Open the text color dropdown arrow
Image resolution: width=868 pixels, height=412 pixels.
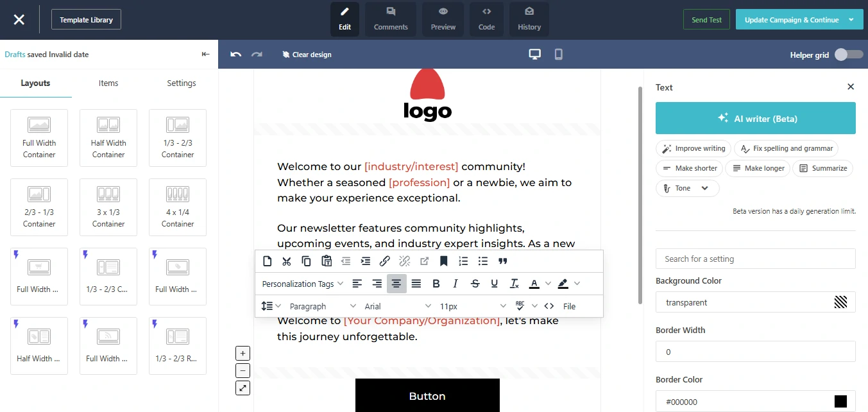[548, 284]
